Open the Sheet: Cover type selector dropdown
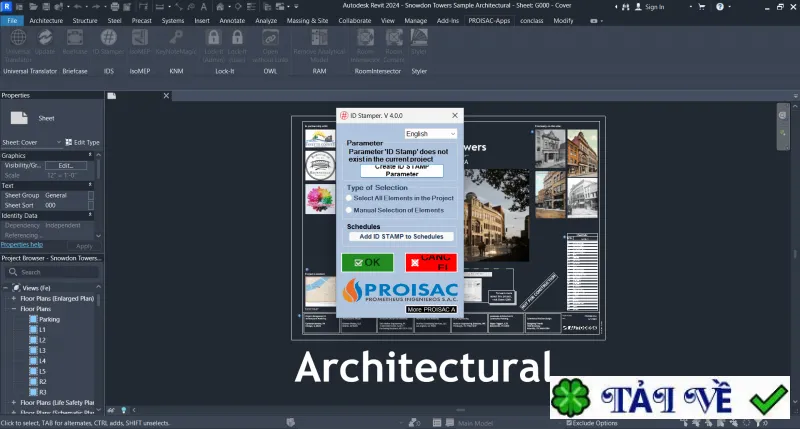Viewport: 800px width, 429px height. click(x=31, y=142)
